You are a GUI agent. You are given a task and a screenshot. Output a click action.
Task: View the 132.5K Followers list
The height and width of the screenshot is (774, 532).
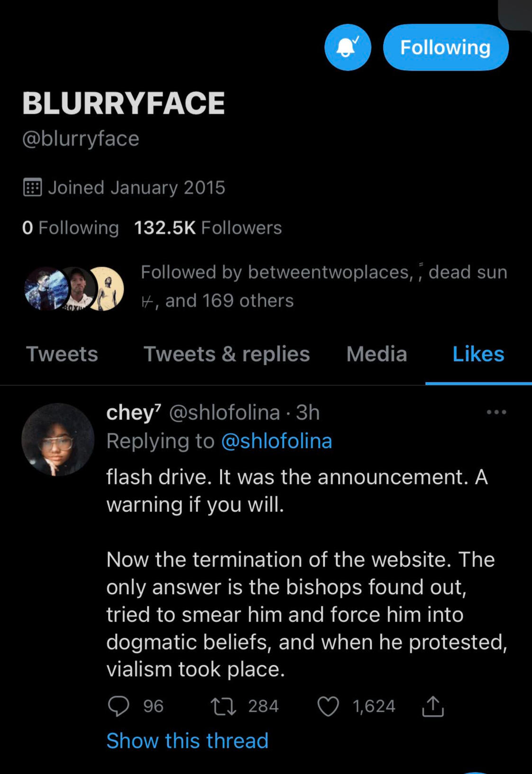208,228
